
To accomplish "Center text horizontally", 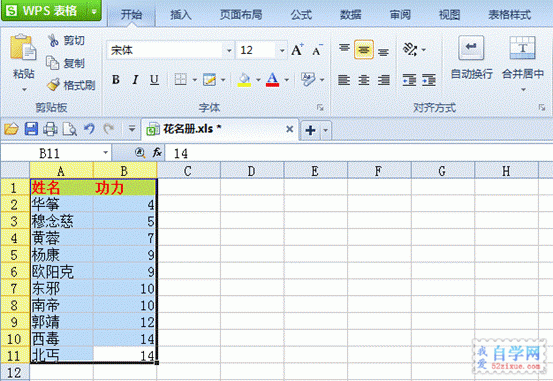I will click(364, 80).
